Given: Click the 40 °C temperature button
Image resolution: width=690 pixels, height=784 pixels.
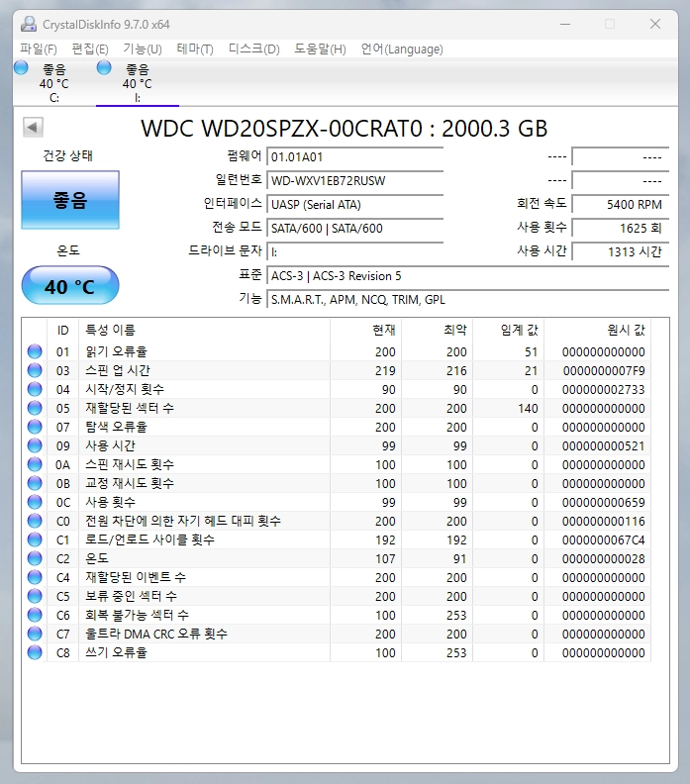Looking at the screenshot, I should 70,285.
